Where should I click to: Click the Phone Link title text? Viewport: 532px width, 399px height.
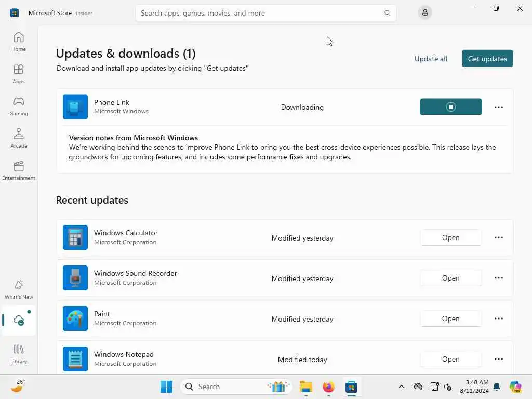[112, 102]
